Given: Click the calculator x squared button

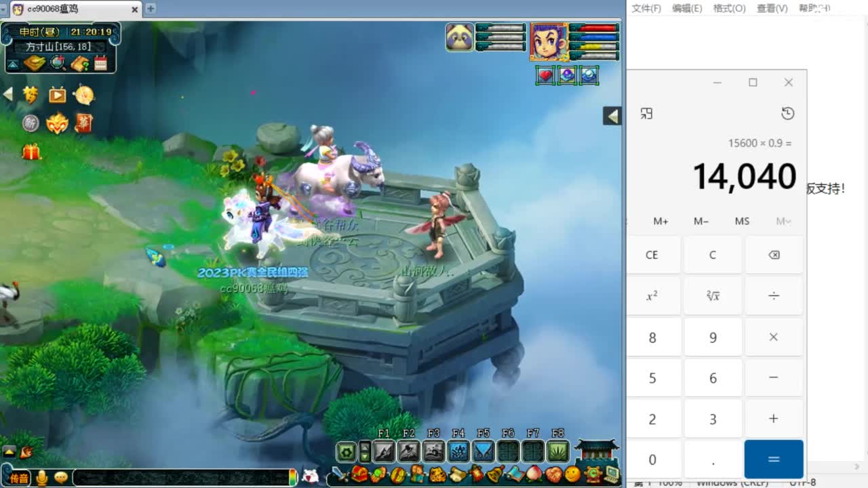Looking at the screenshot, I should [x=652, y=296].
